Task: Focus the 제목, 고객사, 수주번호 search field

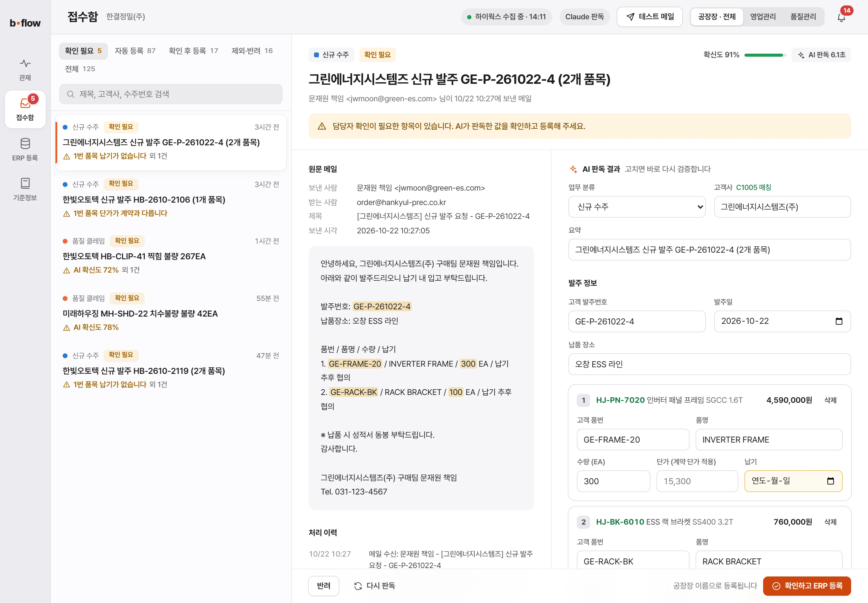Action: [x=171, y=94]
